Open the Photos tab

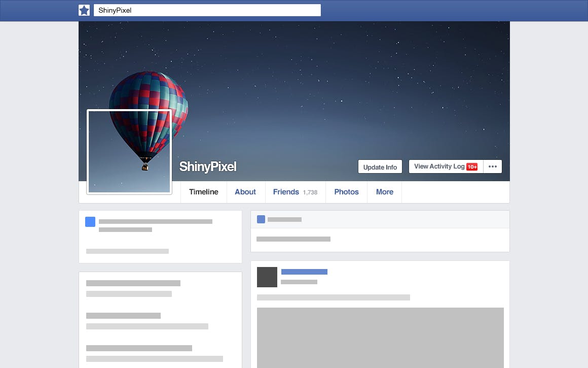click(347, 192)
